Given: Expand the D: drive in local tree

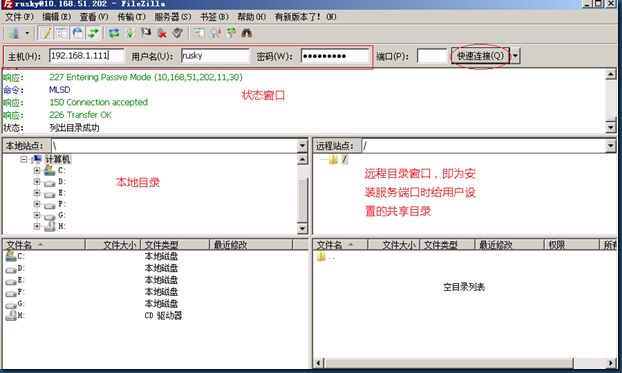Looking at the screenshot, I should tap(37, 182).
